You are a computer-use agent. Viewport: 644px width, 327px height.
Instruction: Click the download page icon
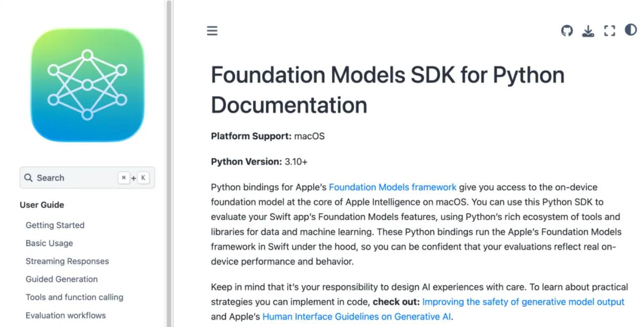[588, 31]
